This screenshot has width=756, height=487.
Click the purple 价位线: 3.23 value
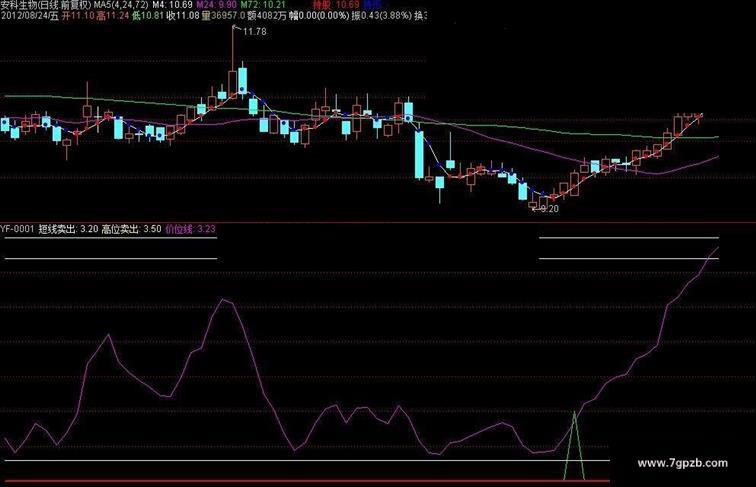pos(190,229)
